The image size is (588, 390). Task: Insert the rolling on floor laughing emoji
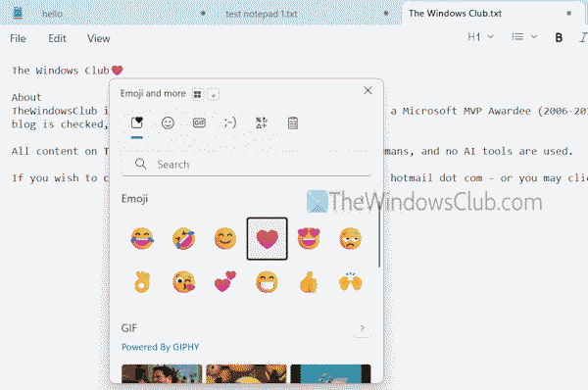(x=184, y=238)
